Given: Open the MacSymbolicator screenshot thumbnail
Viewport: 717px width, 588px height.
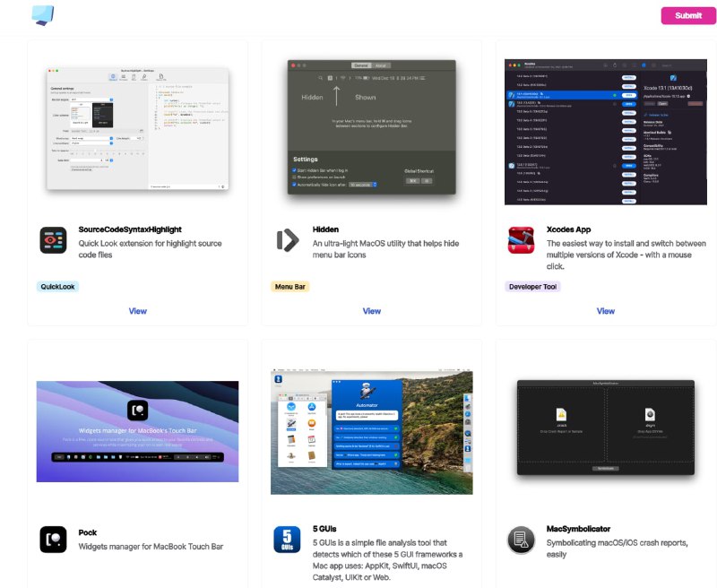Looking at the screenshot, I should [x=606, y=428].
